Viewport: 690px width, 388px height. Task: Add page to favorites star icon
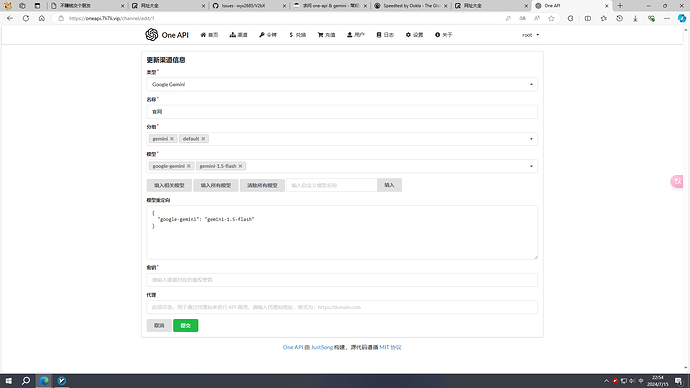551,18
